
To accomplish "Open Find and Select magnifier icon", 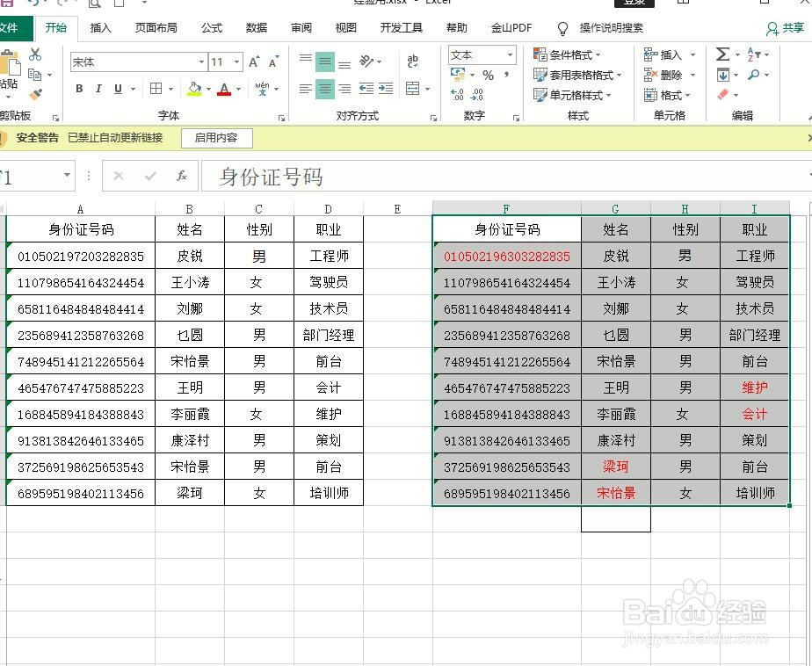I will point(754,75).
